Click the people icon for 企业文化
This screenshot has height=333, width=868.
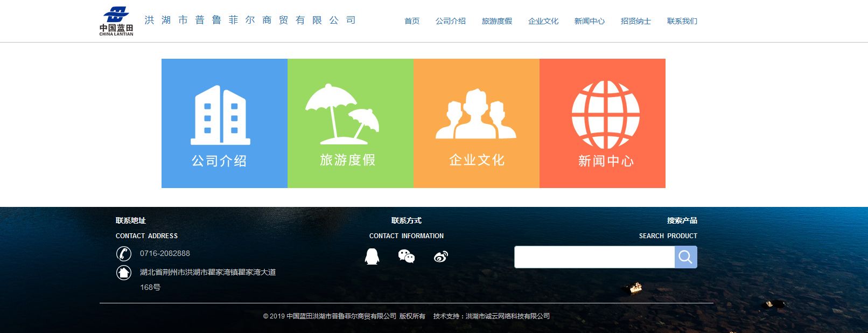pos(475,114)
